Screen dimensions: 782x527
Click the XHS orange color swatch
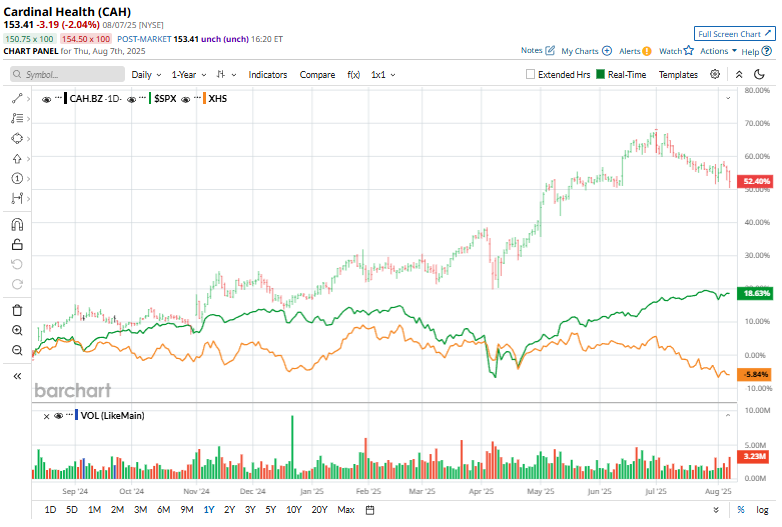click(x=204, y=98)
